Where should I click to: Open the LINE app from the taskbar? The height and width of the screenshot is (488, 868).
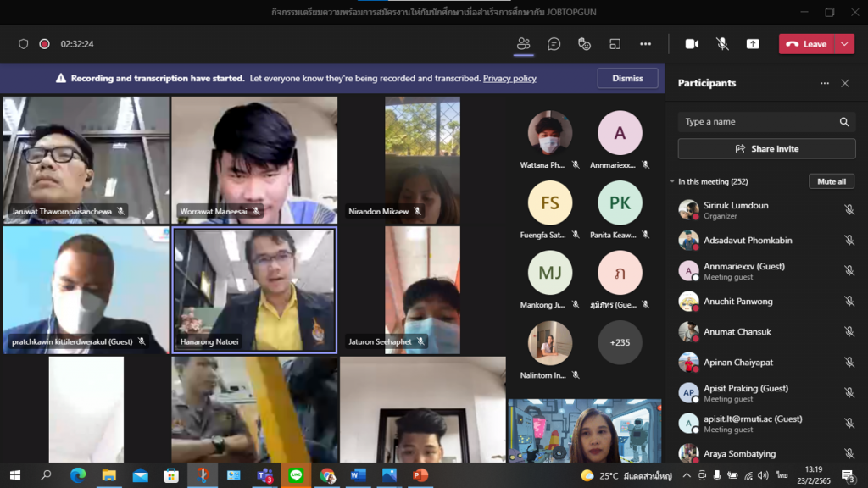296,475
